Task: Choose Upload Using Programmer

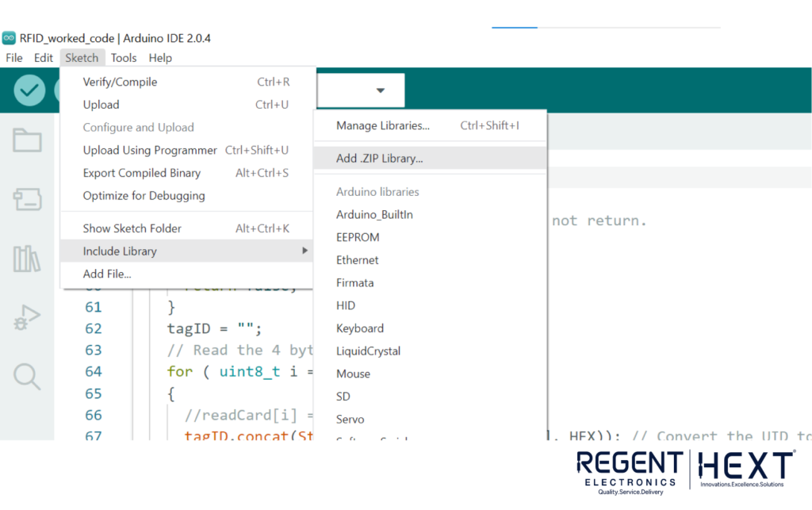Action: [186, 150]
